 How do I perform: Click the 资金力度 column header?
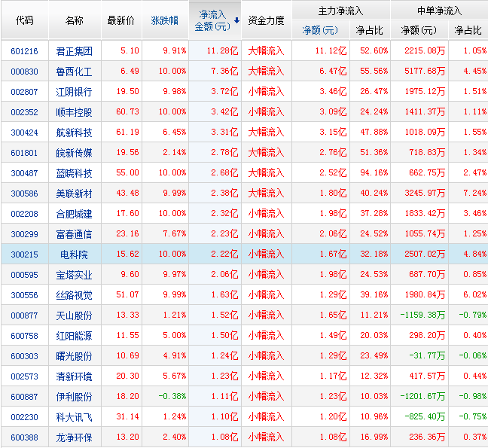266,20
